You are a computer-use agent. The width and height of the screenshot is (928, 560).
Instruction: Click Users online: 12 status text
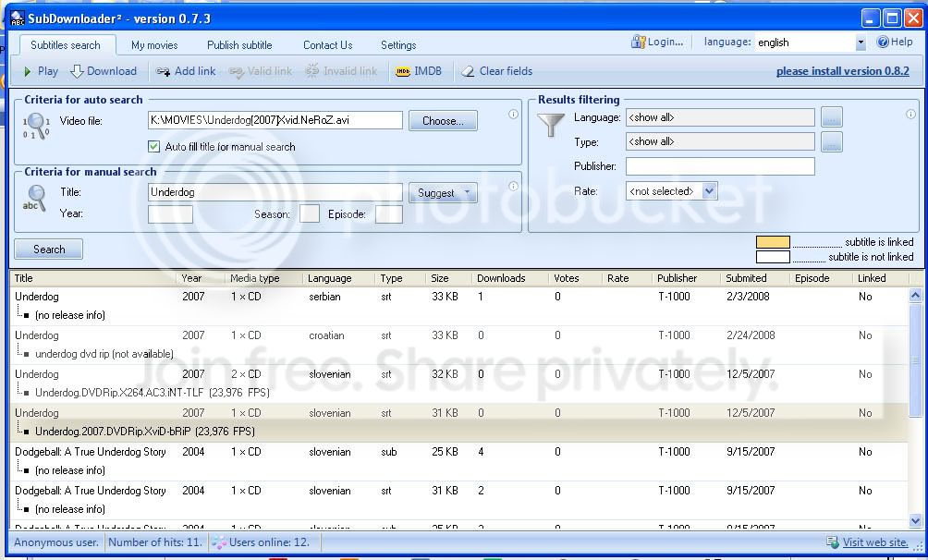point(269,542)
